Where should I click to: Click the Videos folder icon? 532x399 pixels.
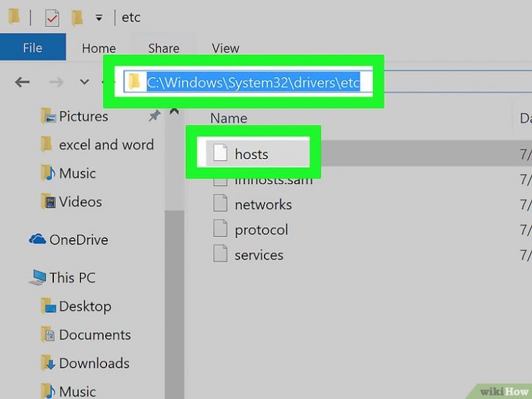point(48,201)
